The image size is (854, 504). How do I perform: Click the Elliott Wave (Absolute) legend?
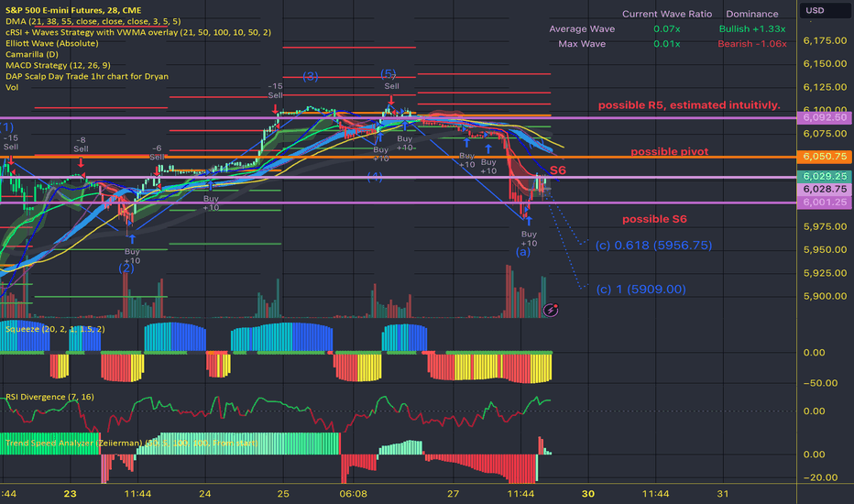tap(51, 43)
